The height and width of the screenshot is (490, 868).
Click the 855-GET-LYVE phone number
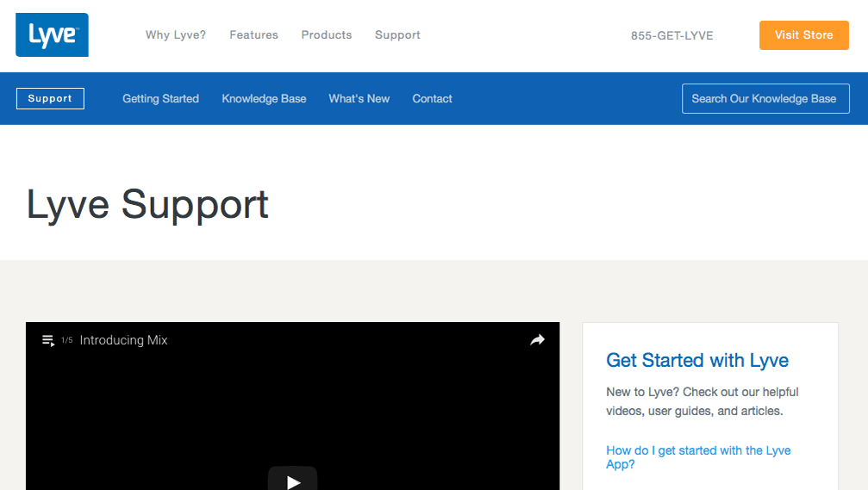click(672, 35)
